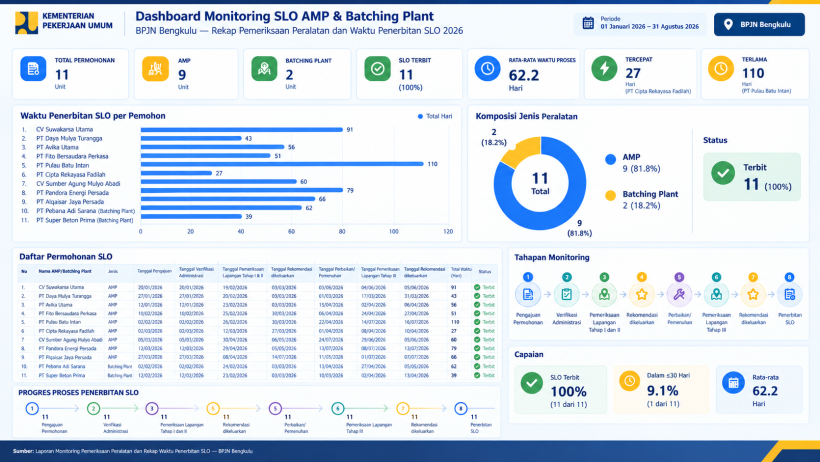Click the Terlama orange clock icon
The image size is (820, 462).
[x=721, y=69]
